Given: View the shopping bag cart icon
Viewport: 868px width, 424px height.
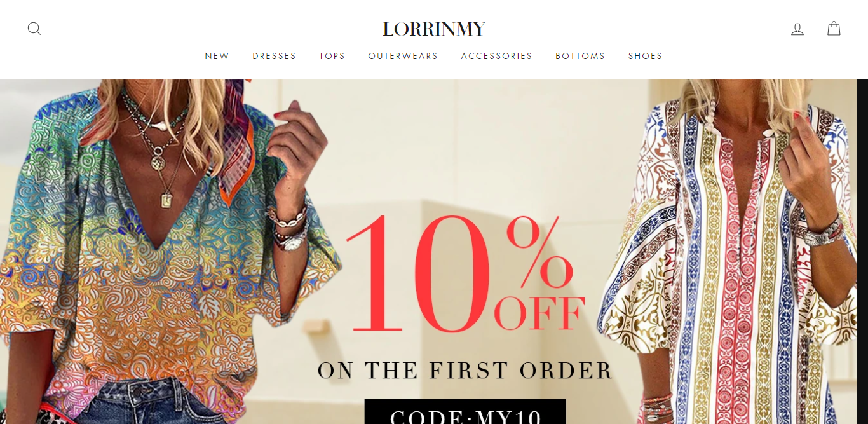Looking at the screenshot, I should click(834, 29).
